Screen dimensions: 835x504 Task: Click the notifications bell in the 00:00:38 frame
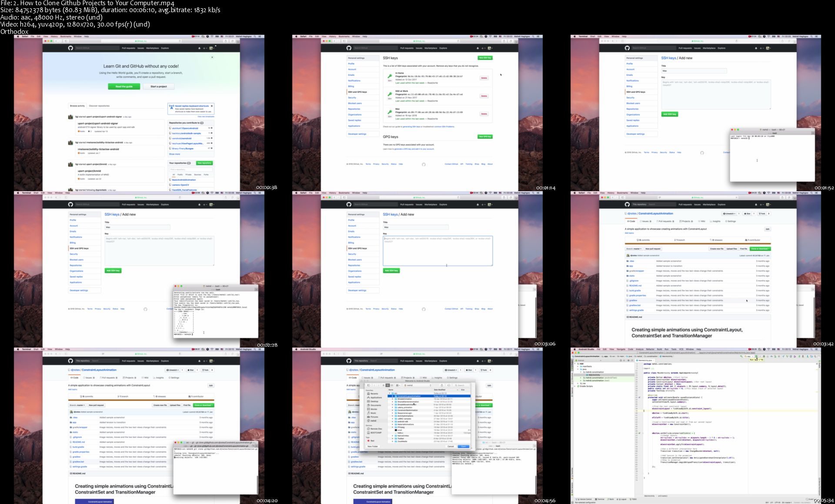[200, 48]
